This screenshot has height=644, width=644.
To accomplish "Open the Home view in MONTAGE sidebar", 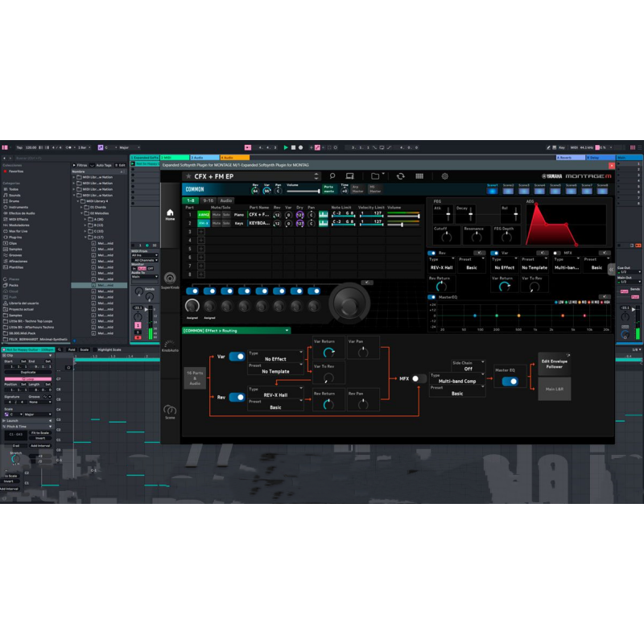I will (x=170, y=214).
